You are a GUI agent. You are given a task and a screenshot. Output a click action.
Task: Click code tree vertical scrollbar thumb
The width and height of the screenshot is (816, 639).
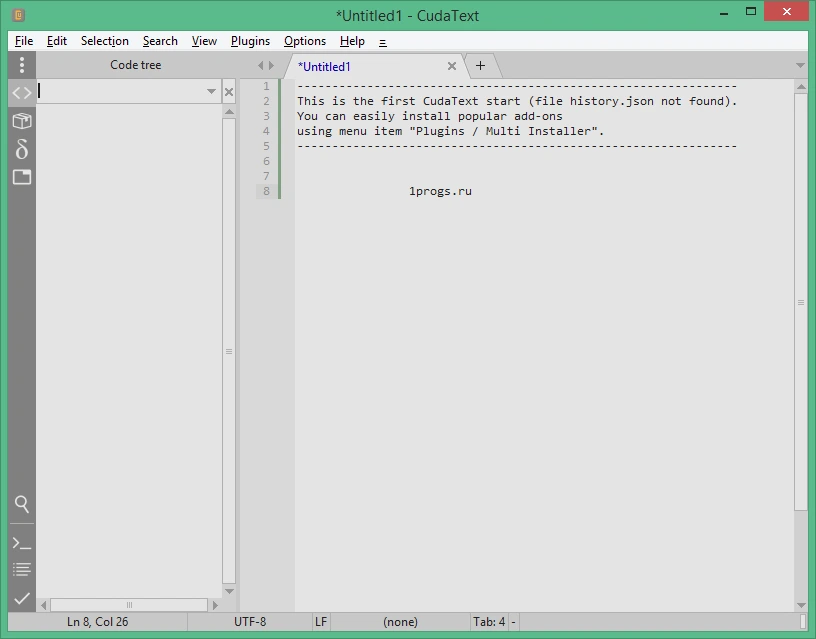coord(229,351)
